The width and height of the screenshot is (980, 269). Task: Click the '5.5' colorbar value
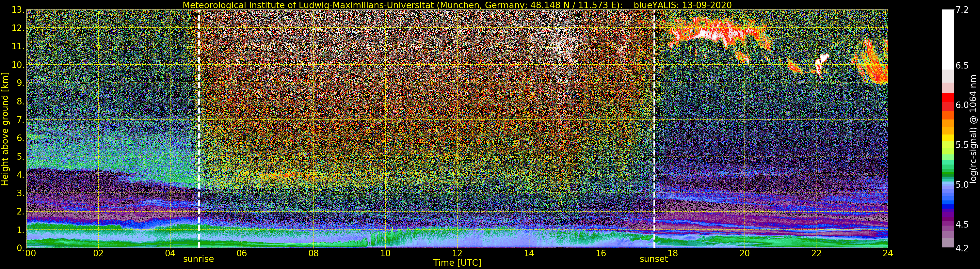click(962, 145)
